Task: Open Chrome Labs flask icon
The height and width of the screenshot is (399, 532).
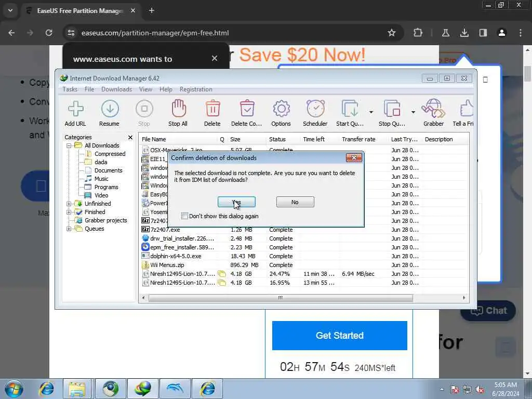Action: (445, 33)
